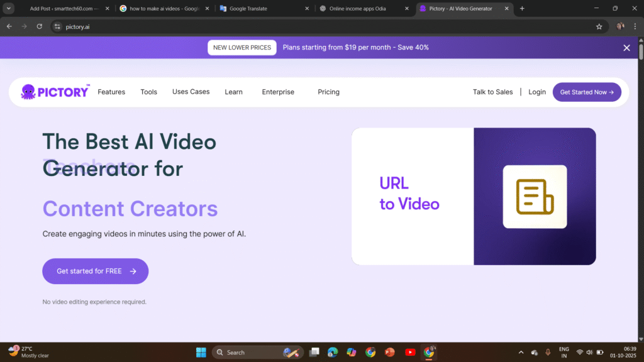The width and height of the screenshot is (644, 362).
Task: Click the Get Started Now button
Action: (x=587, y=92)
